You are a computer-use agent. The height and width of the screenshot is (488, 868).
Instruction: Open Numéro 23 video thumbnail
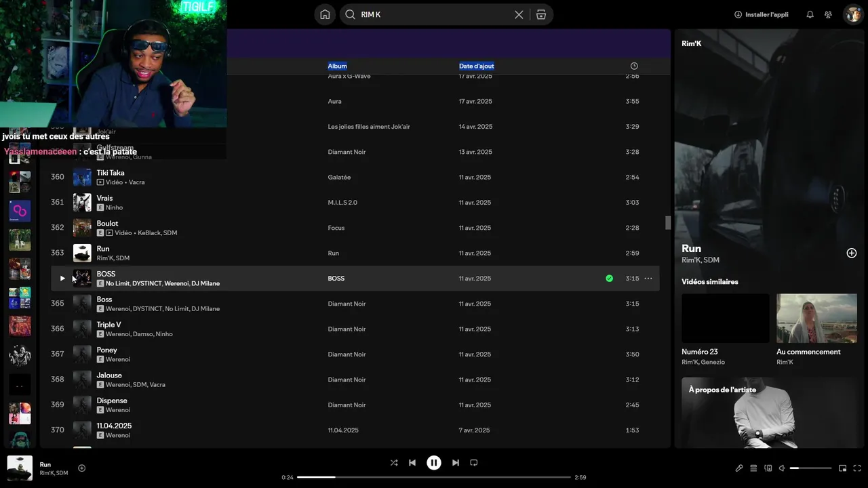[726, 317]
